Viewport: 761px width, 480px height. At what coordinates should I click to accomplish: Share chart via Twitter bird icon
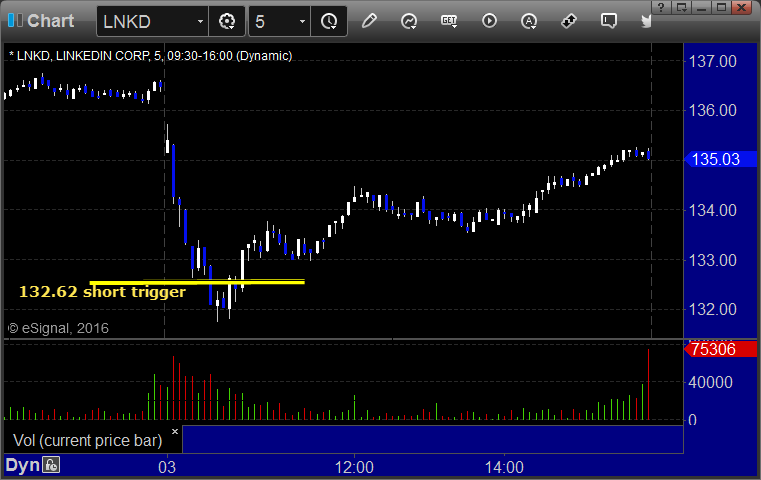(x=646, y=21)
